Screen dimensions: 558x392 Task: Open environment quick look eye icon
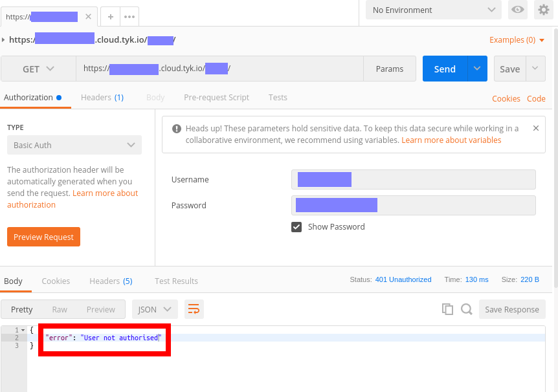pos(517,10)
